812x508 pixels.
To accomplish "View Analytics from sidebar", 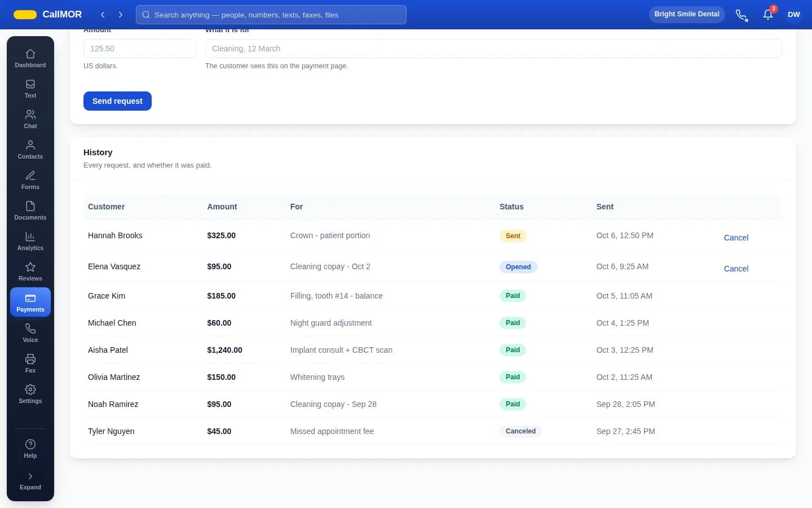I will (30, 242).
